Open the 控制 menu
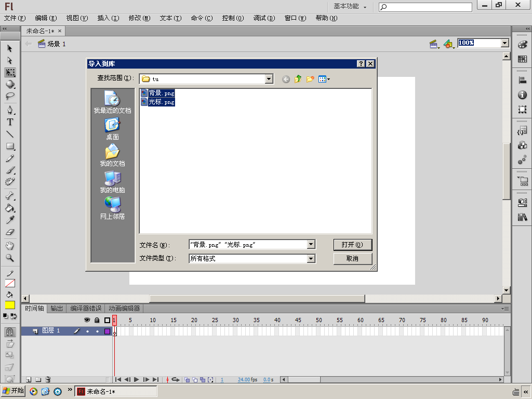 (x=233, y=18)
